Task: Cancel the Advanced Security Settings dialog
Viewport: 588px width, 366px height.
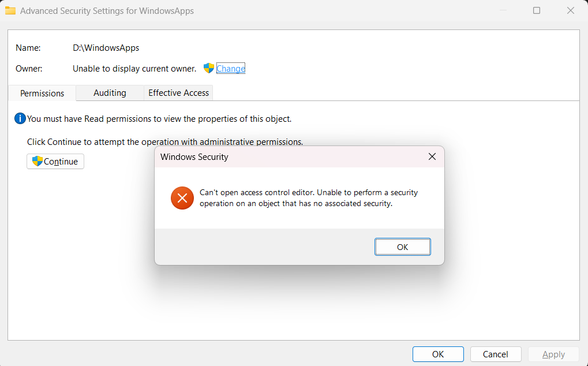Action: 495,354
